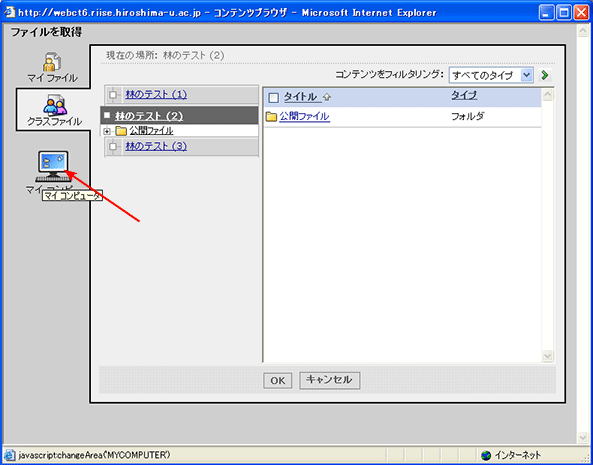Click the internet zone globe icon
This screenshot has width=593, height=465.
[x=486, y=455]
